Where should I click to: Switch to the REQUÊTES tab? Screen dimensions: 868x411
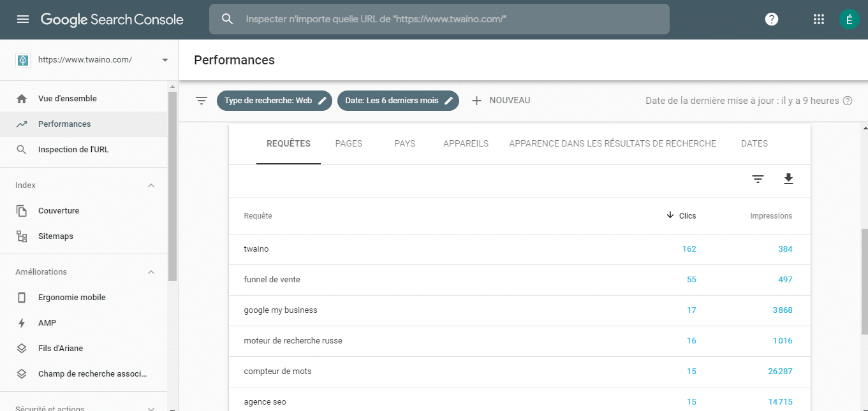pos(288,144)
